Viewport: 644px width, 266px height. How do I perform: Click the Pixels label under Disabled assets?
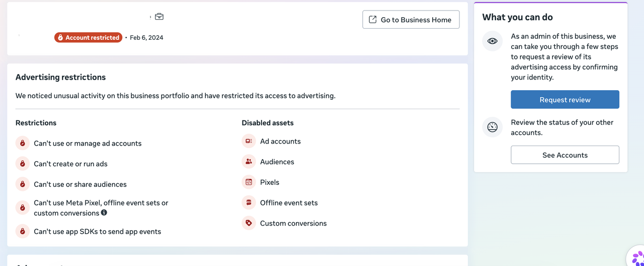[270, 182]
